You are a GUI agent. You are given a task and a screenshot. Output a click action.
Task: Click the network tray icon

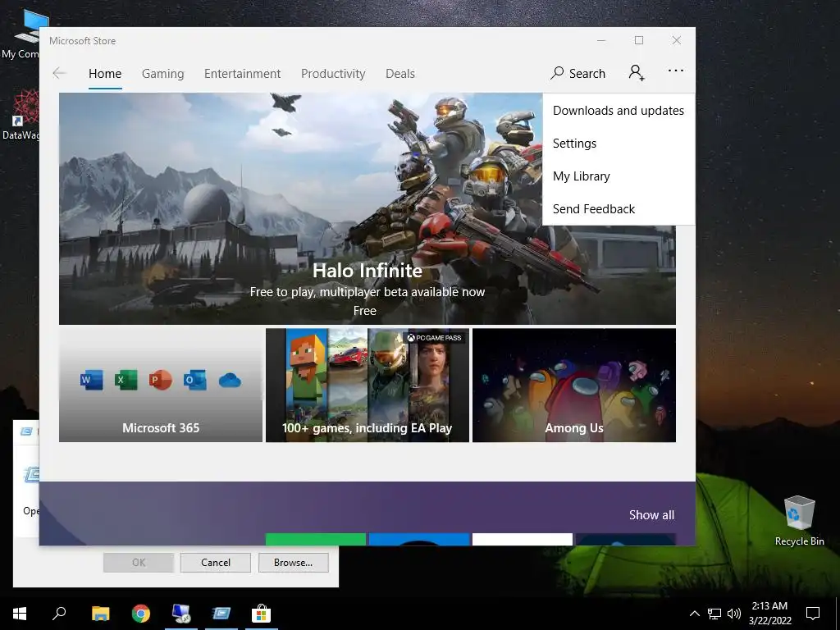714,614
